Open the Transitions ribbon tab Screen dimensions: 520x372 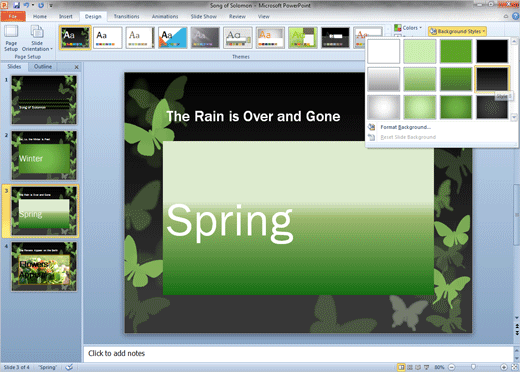(x=126, y=16)
